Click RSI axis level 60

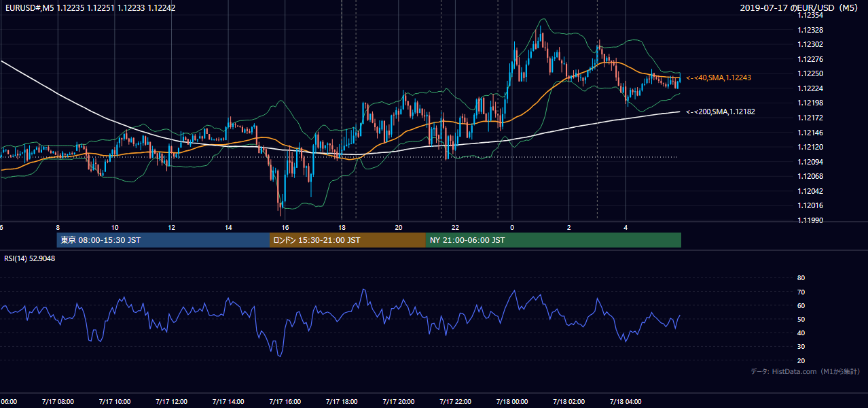(x=801, y=305)
